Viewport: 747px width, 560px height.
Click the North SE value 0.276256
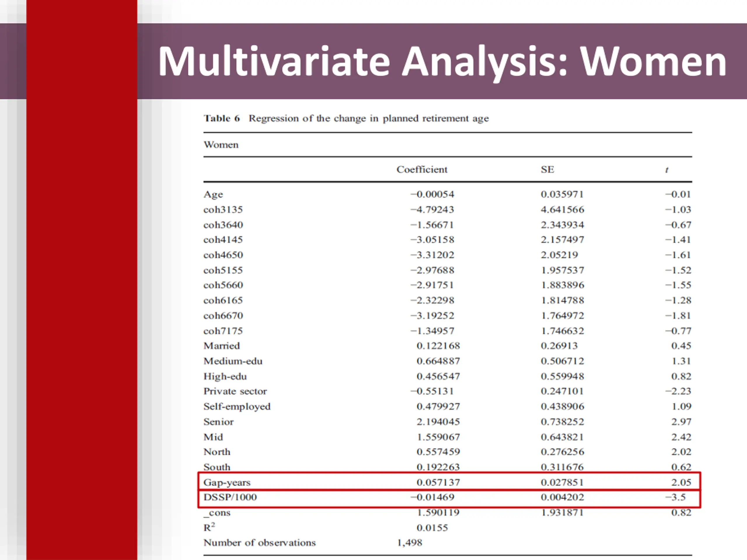click(x=562, y=452)
